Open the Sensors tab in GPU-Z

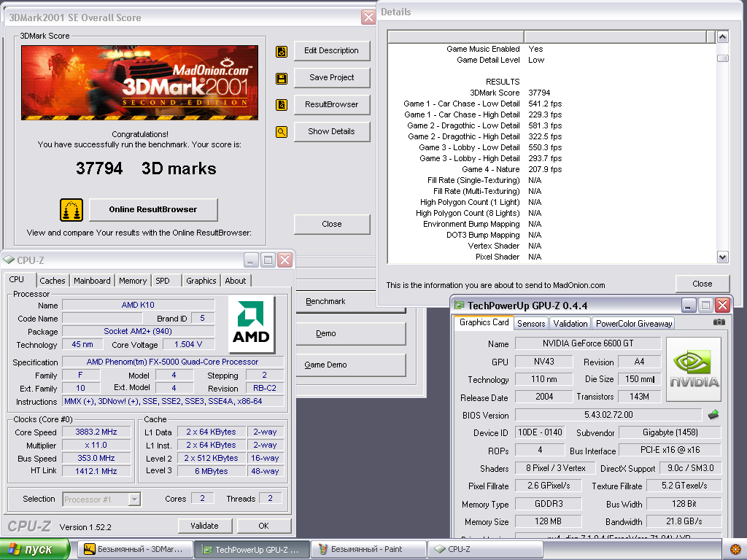click(x=531, y=324)
